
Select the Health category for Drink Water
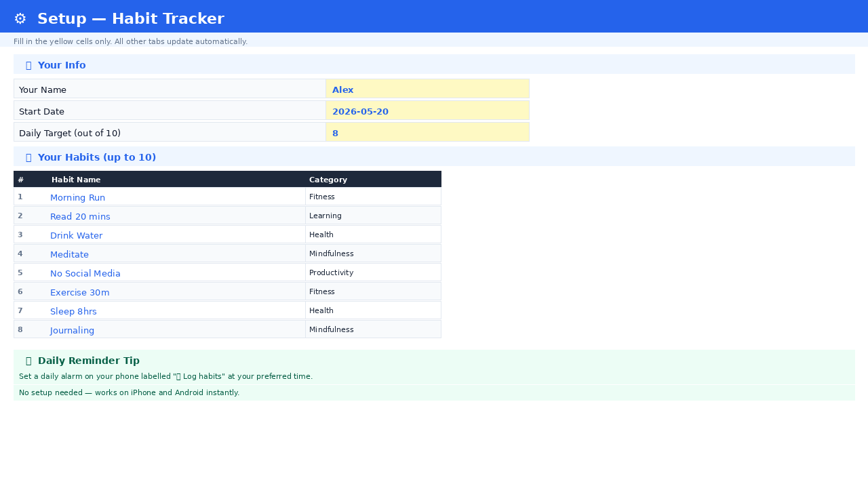[x=373, y=235]
